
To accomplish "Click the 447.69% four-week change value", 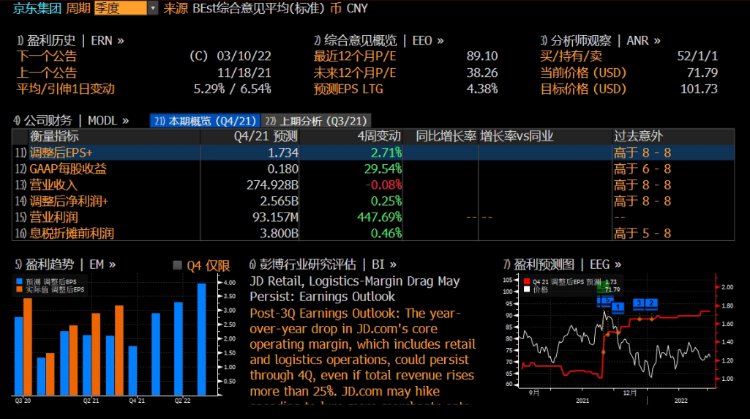I will click(379, 217).
